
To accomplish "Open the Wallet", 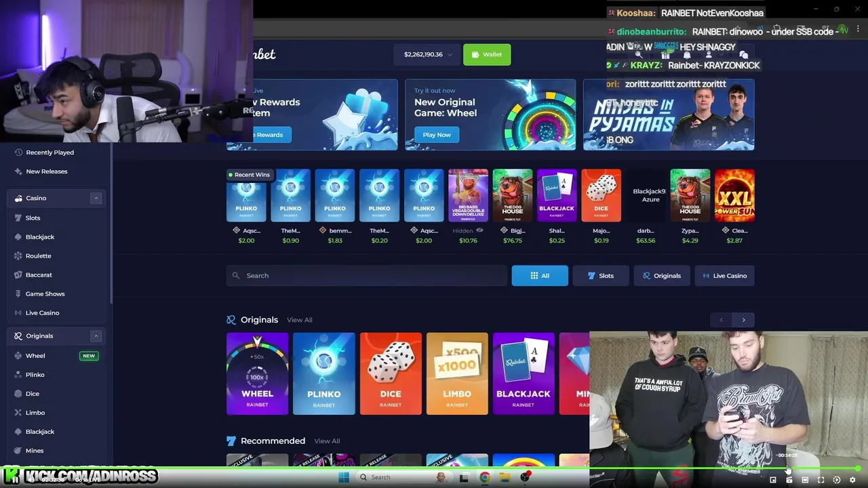I will (x=487, y=54).
